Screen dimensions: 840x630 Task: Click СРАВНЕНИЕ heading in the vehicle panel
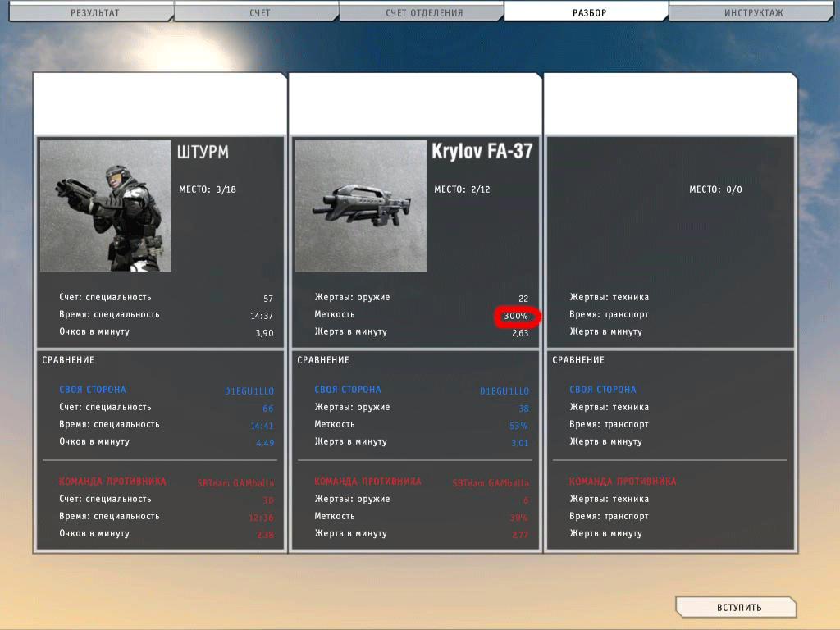578,360
